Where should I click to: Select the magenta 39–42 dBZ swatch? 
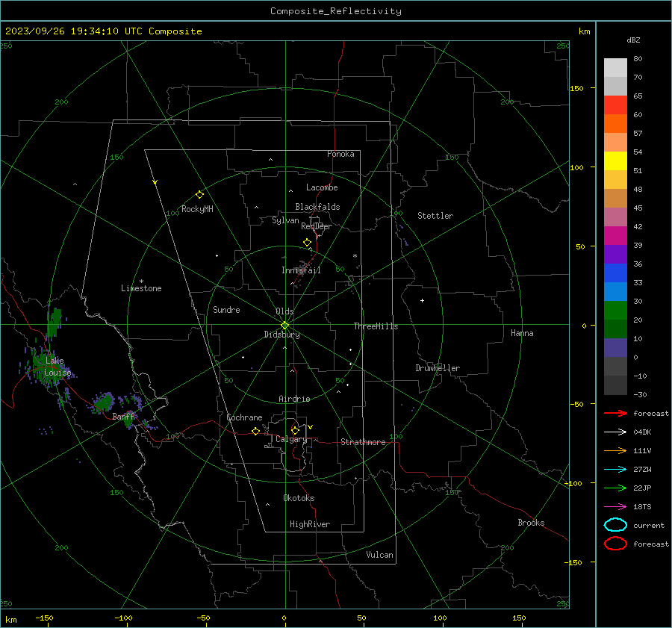click(x=615, y=236)
